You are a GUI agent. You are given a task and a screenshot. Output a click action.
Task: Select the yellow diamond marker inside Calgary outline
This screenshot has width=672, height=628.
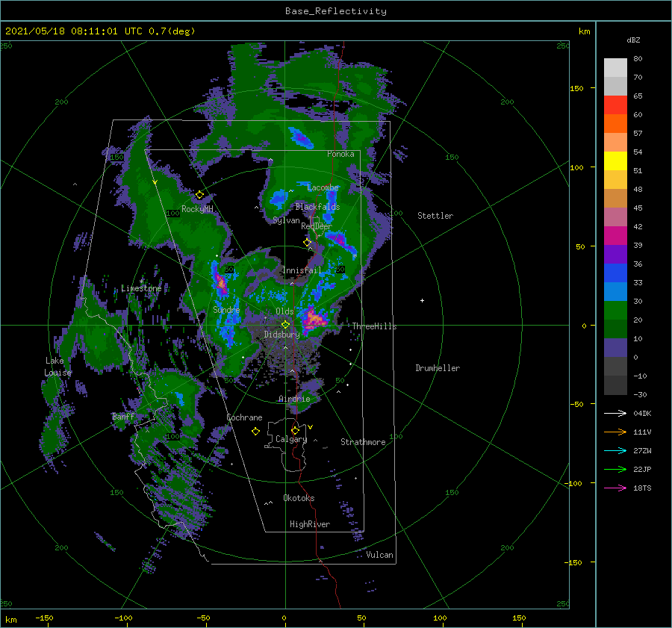click(x=295, y=430)
